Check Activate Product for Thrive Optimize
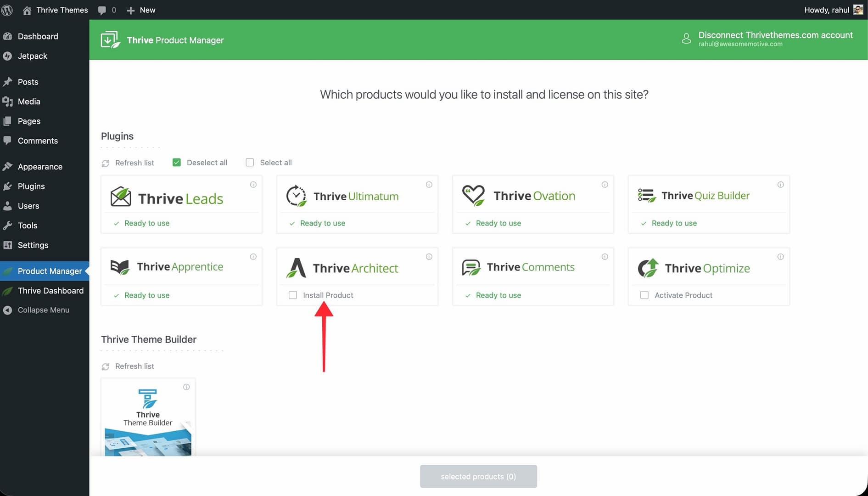868x496 pixels. pyautogui.click(x=644, y=295)
